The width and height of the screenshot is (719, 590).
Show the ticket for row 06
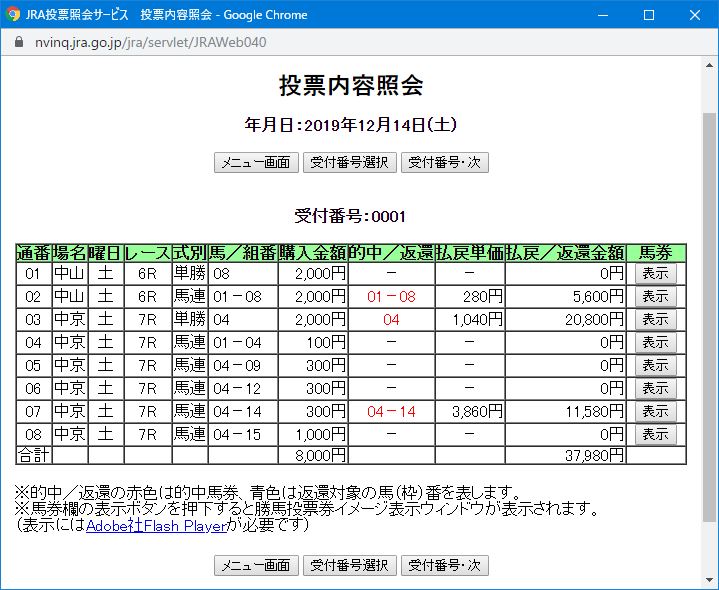point(655,388)
